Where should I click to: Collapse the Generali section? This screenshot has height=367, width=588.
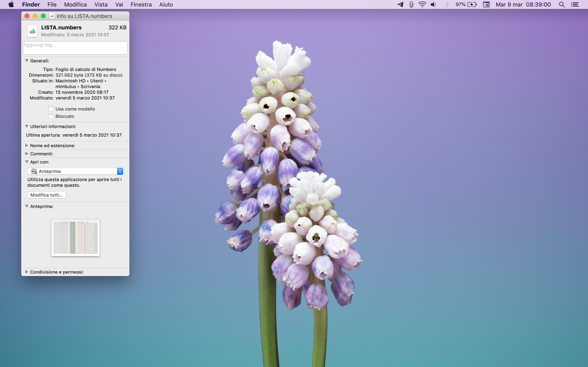pyautogui.click(x=27, y=61)
